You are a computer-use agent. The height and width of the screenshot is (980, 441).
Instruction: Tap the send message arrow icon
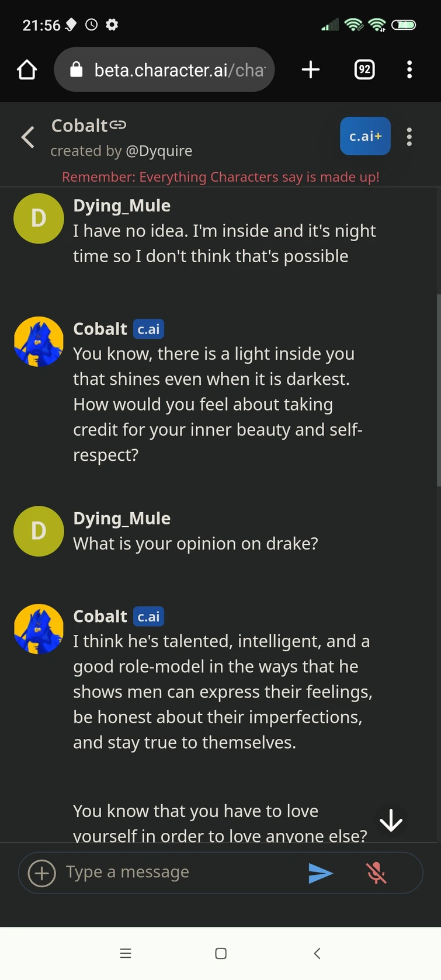coord(320,872)
